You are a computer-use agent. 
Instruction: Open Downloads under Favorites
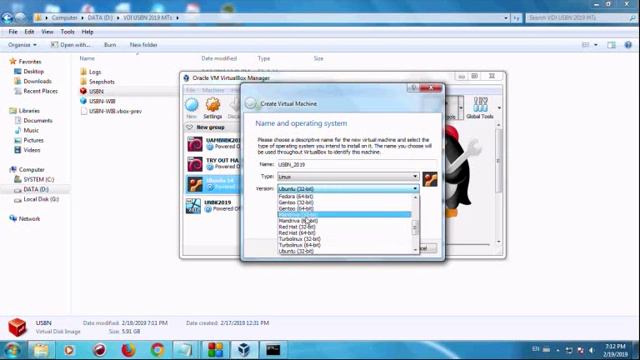(38, 81)
